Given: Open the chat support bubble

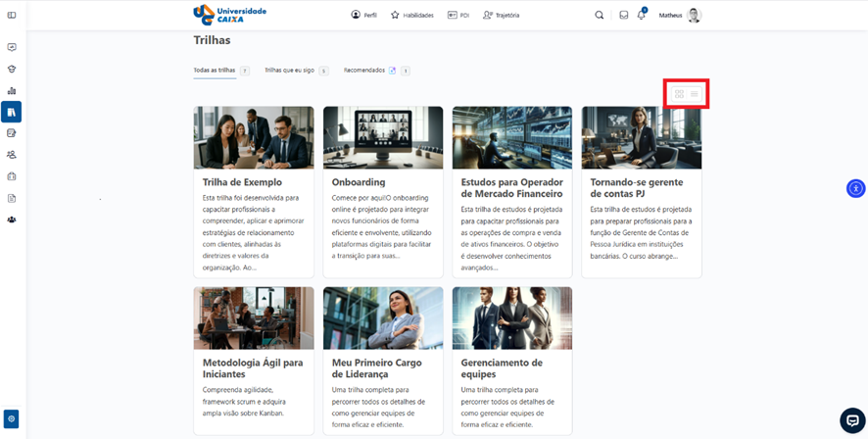Looking at the screenshot, I should point(852,419).
